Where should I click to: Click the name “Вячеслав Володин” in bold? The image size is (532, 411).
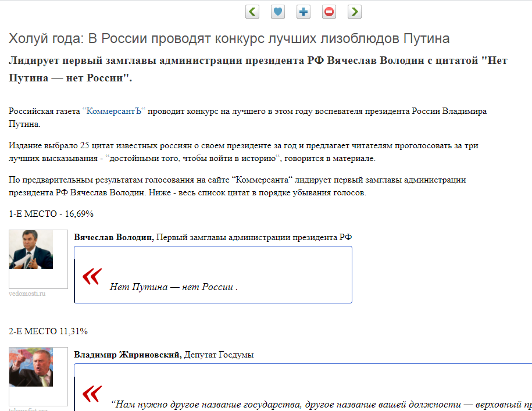click(113, 237)
